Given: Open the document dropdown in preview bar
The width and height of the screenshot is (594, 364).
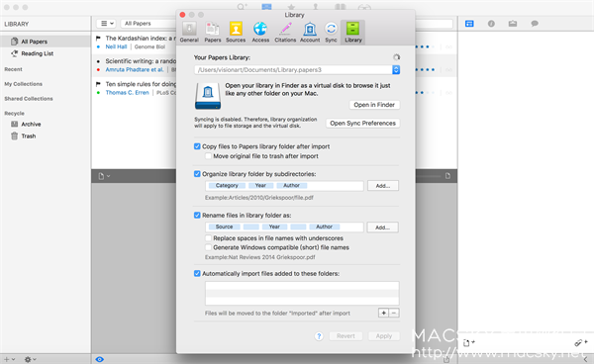Looking at the screenshot, I should click(x=104, y=176).
